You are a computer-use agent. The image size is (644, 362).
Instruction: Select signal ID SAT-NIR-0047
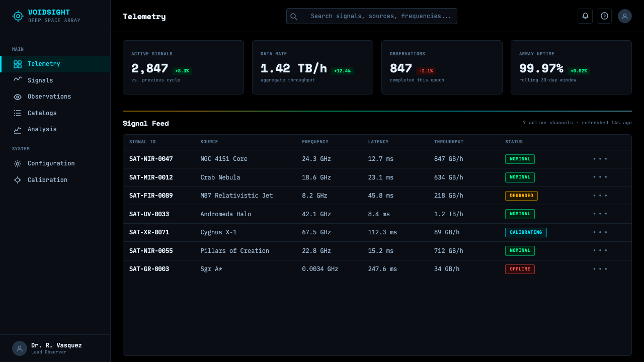pyautogui.click(x=151, y=159)
